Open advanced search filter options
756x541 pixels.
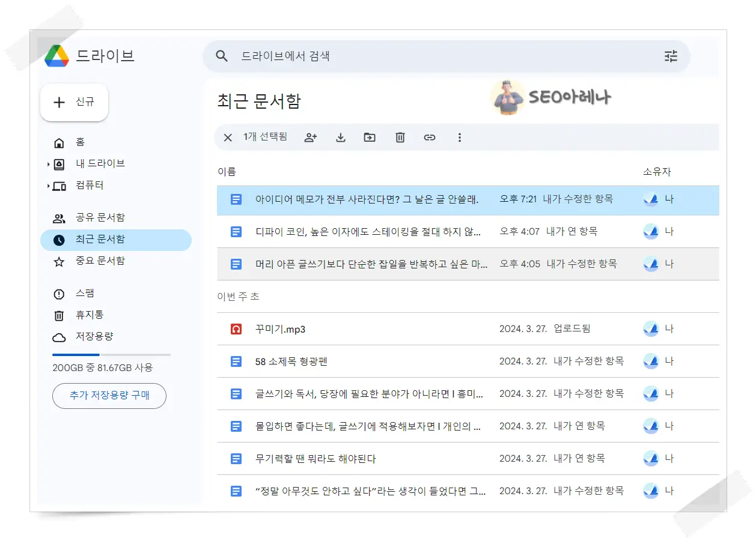coord(671,56)
